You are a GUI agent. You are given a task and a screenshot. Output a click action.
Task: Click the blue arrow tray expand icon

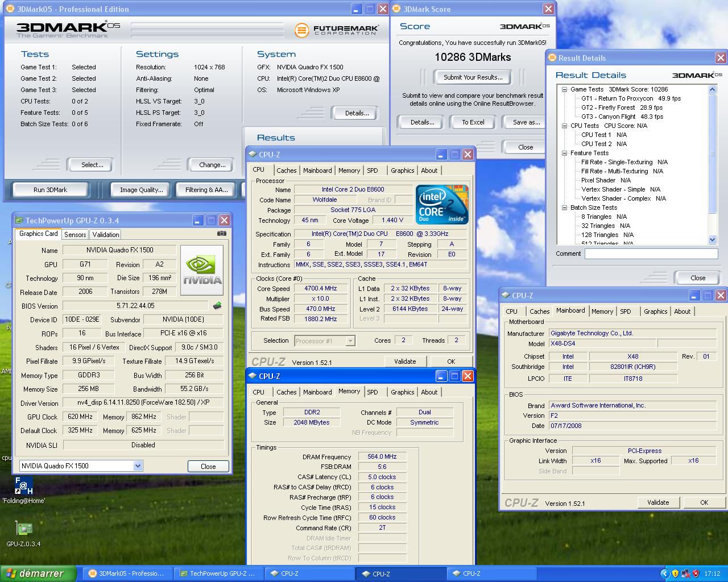coord(664,573)
